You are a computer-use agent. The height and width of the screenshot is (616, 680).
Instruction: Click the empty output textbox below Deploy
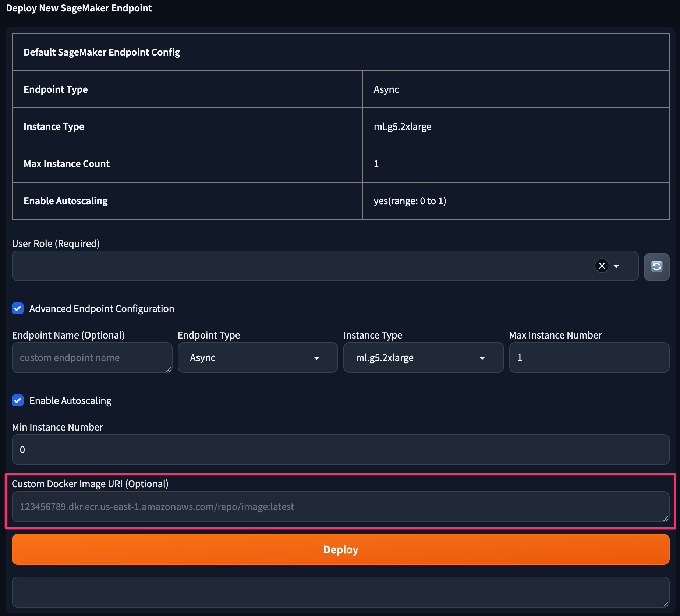coord(340,592)
